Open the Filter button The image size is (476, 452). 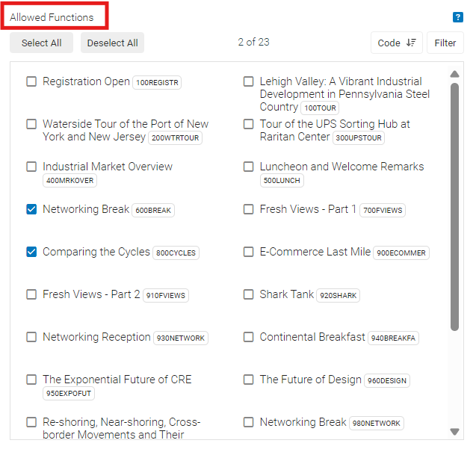click(x=445, y=43)
